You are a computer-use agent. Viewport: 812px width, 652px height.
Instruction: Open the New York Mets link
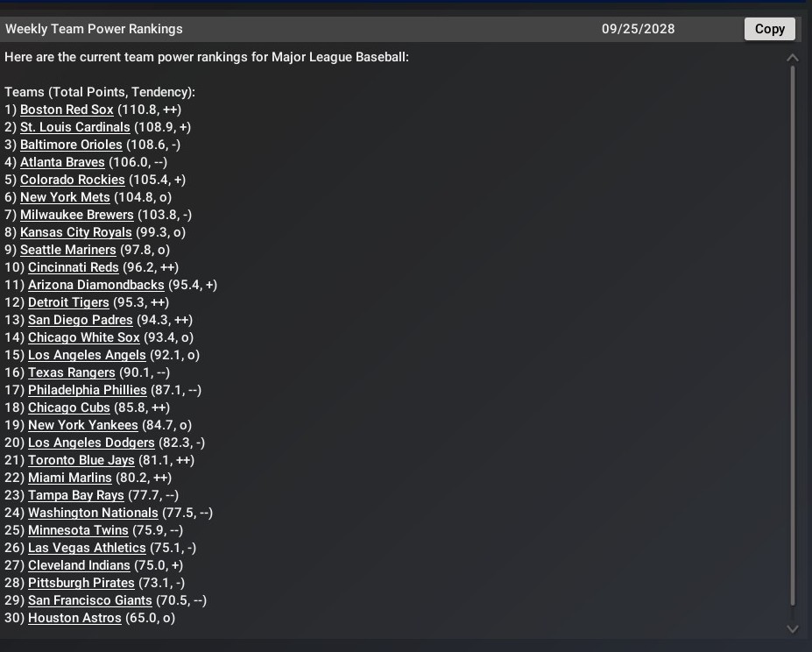(65, 197)
